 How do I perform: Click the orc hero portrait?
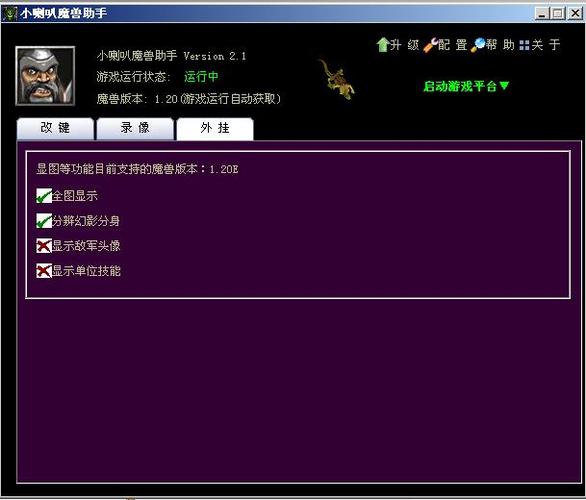pyautogui.click(x=45, y=76)
